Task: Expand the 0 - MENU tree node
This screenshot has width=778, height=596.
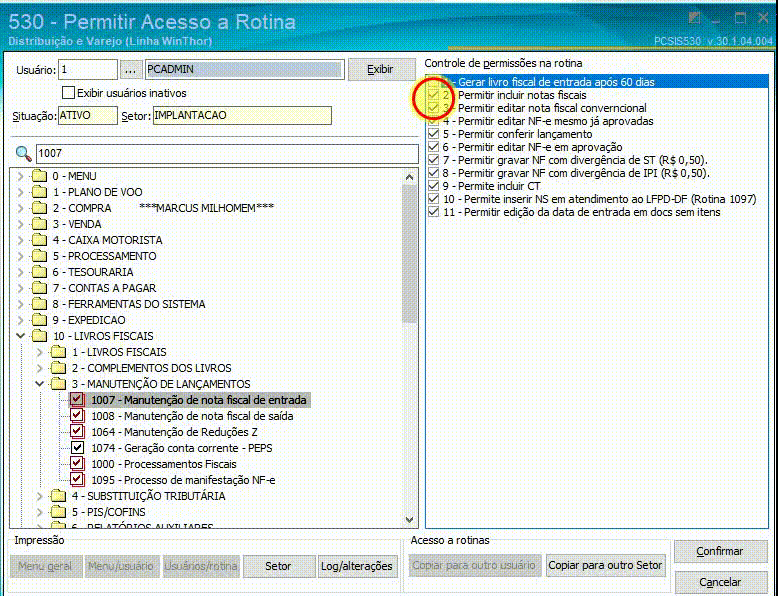Action: coord(20,176)
